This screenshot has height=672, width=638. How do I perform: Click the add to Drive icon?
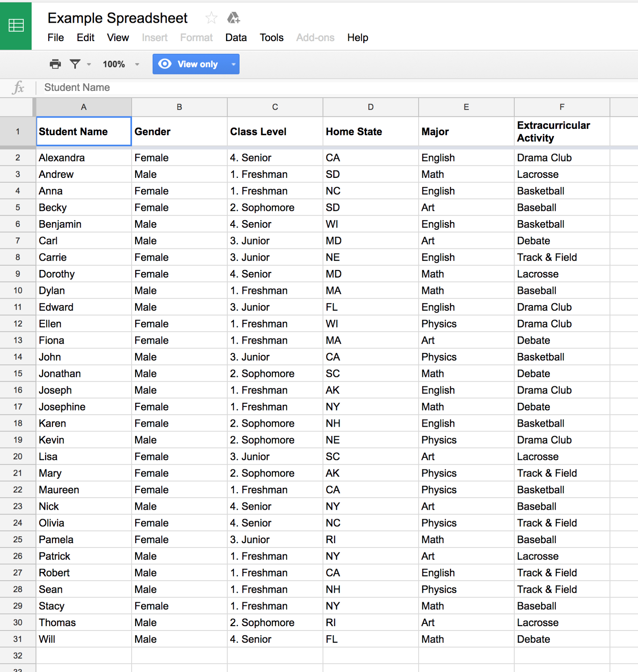coord(233,18)
